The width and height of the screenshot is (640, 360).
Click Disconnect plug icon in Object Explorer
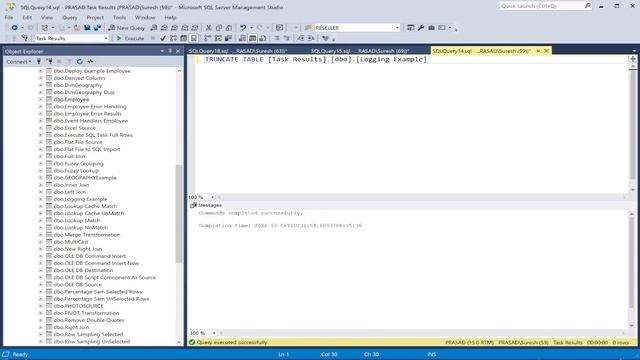[49, 62]
